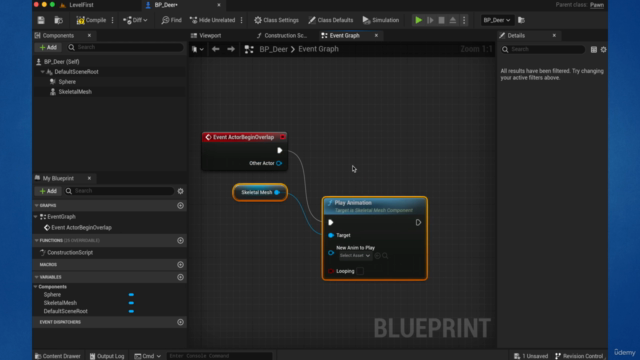Screen dimensions: 640x360
Task: Click Add in the Components panel
Action: [48, 47]
